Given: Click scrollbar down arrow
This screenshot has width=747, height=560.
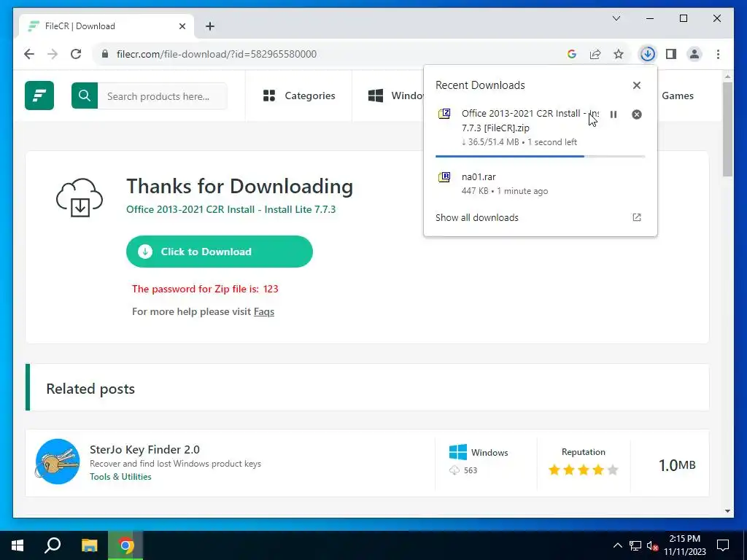Looking at the screenshot, I should [x=727, y=511].
